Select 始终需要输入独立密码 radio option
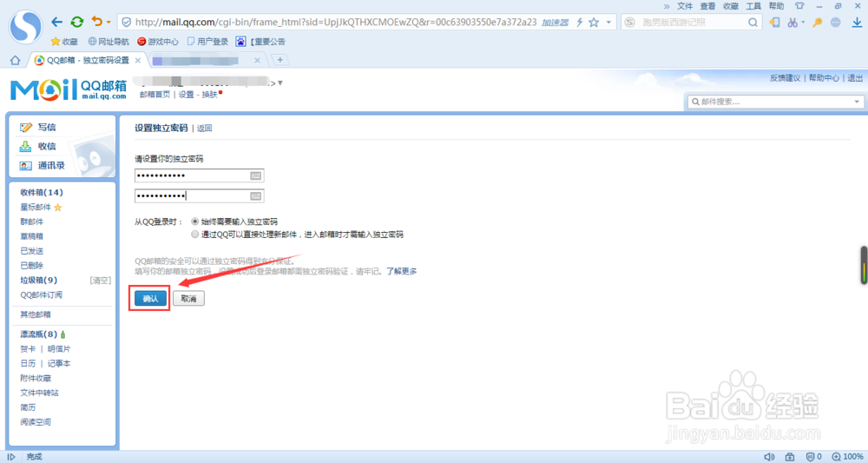868x463 pixels. click(x=194, y=222)
